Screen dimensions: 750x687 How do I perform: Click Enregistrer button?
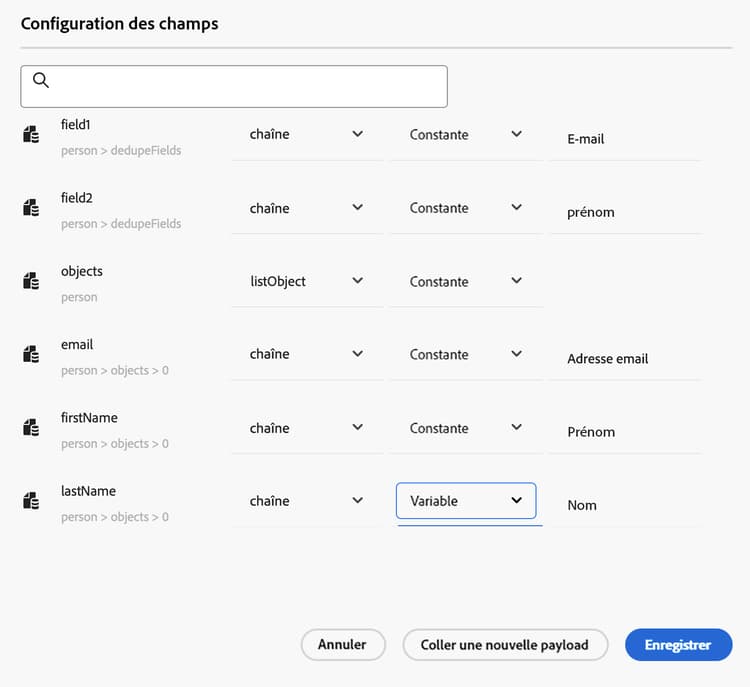pos(678,645)
